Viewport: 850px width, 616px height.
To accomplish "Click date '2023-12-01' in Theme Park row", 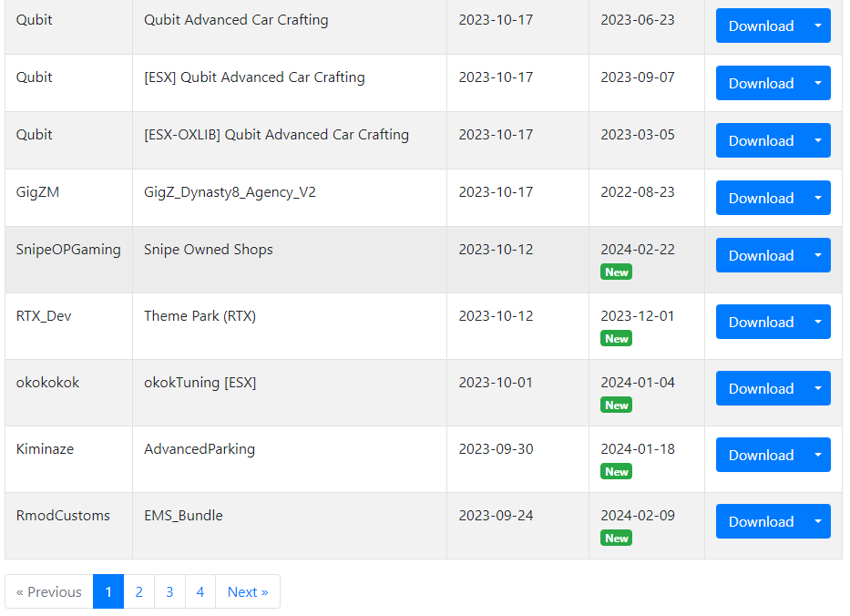I will [638, 315].
